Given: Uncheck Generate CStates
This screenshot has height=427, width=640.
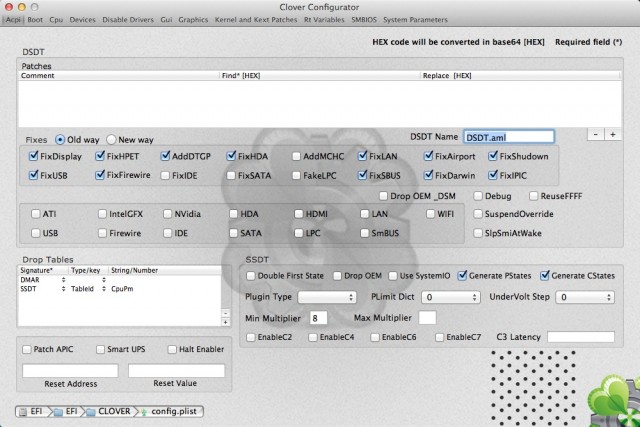Looking at the screenshot, I should coord(545,276).
